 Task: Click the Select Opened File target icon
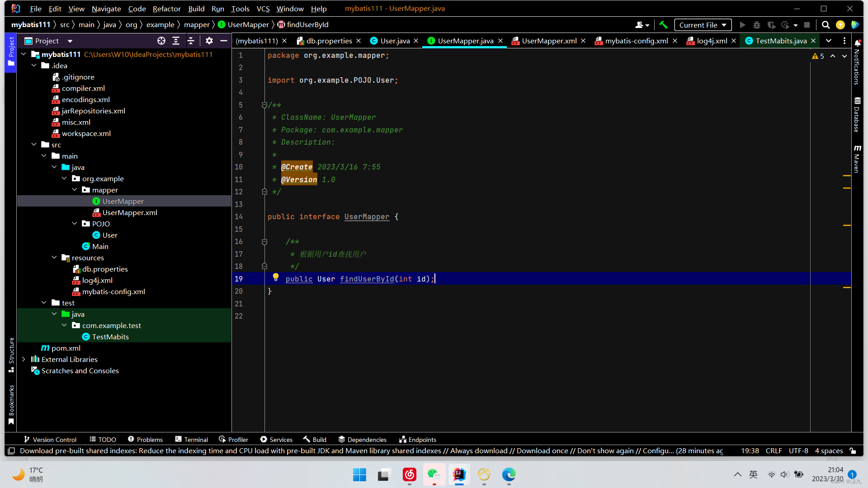[x=161, y=41]
